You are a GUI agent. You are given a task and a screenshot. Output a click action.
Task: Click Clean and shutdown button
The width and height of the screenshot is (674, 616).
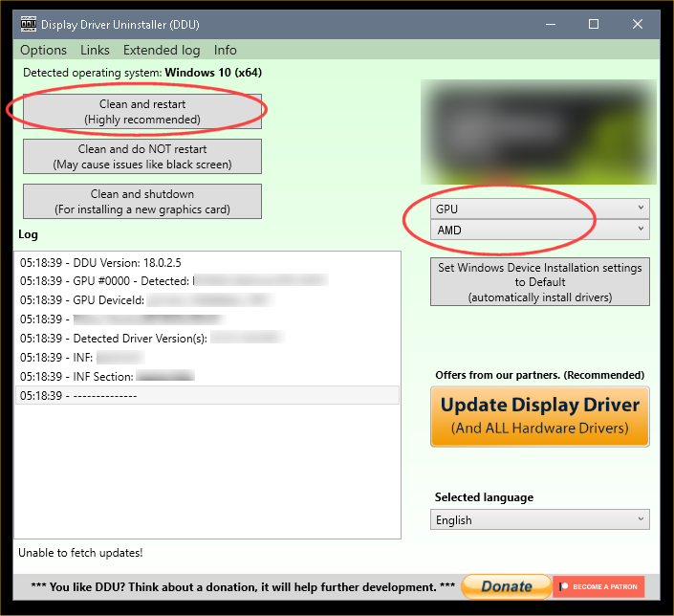(x=142, y=201)
